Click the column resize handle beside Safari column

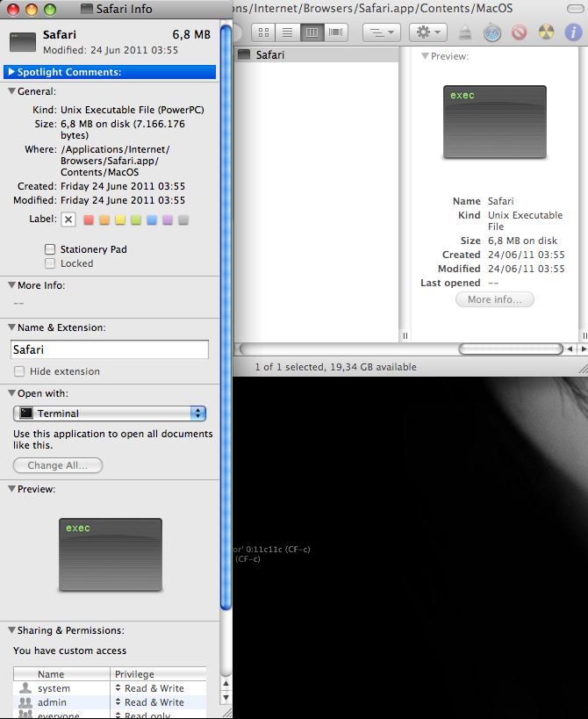[x=405, y=335]
